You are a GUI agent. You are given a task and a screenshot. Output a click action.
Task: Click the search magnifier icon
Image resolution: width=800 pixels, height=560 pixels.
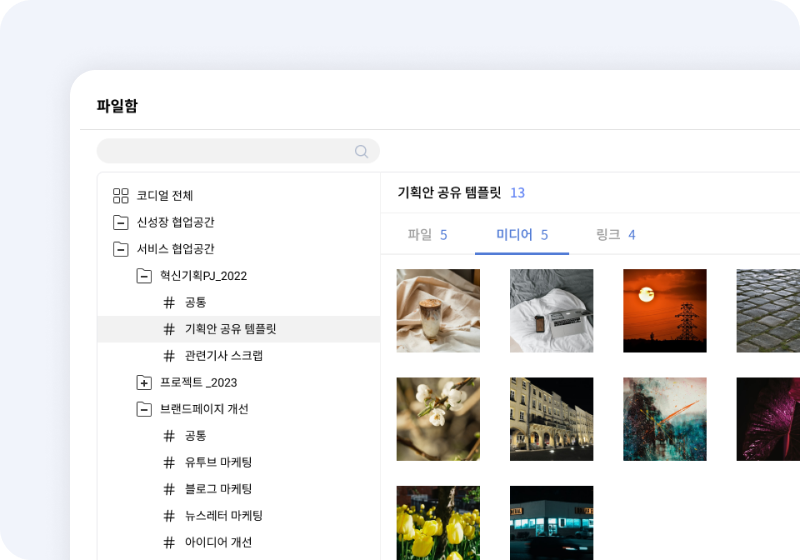pos(361,151)
